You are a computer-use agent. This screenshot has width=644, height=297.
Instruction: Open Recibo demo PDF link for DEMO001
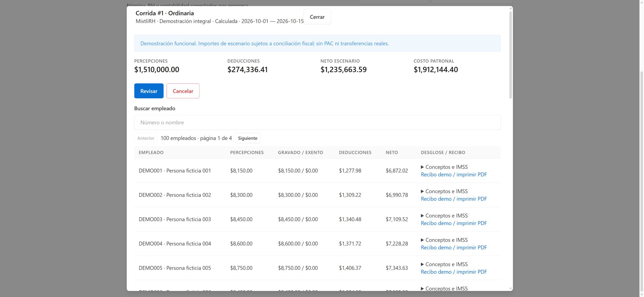pos(454,175)
